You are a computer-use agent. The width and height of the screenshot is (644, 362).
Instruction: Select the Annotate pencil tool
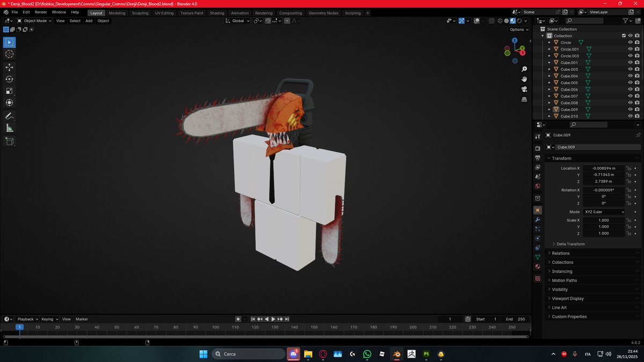point(9,116)
